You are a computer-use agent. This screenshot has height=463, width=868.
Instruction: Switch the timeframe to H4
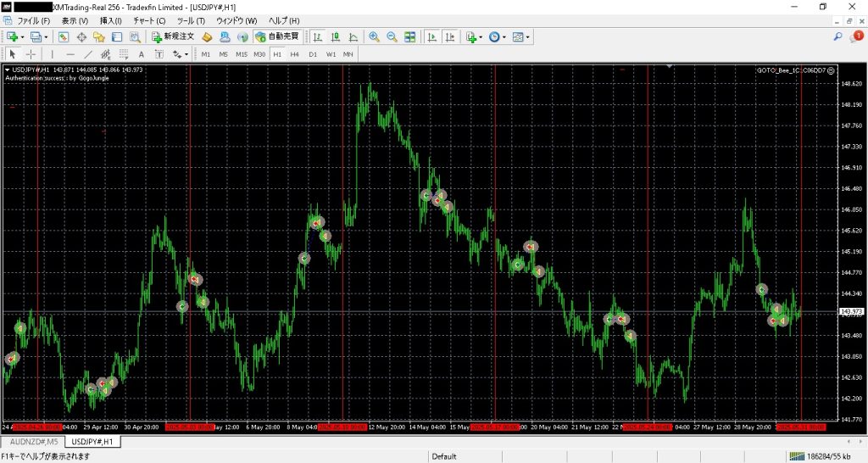[294, 54]
